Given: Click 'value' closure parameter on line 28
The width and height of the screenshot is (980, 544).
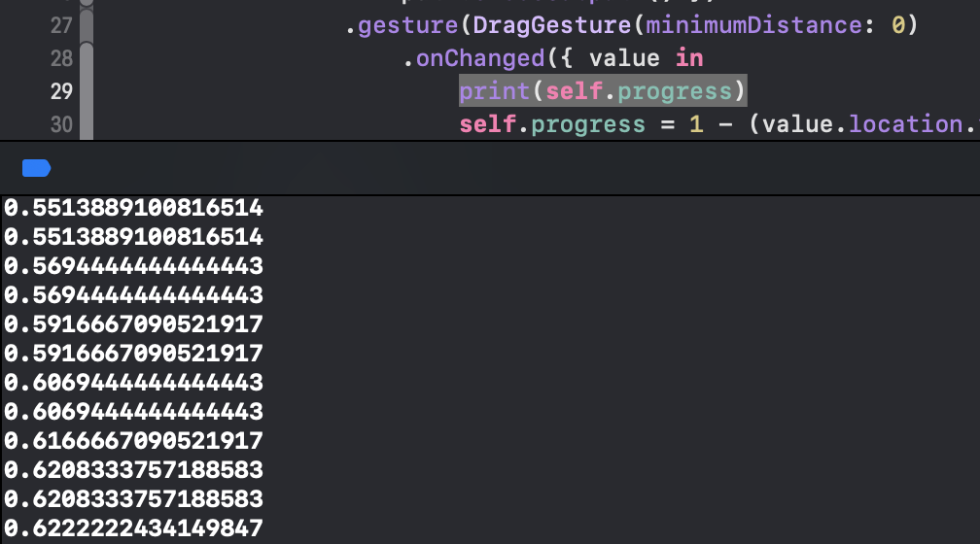Looking at the screenshot, I should pos(625,58).
